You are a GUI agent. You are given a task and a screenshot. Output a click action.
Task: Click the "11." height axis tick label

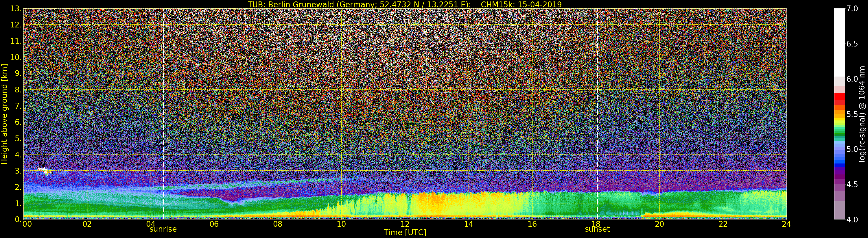[x=16, y=41]
